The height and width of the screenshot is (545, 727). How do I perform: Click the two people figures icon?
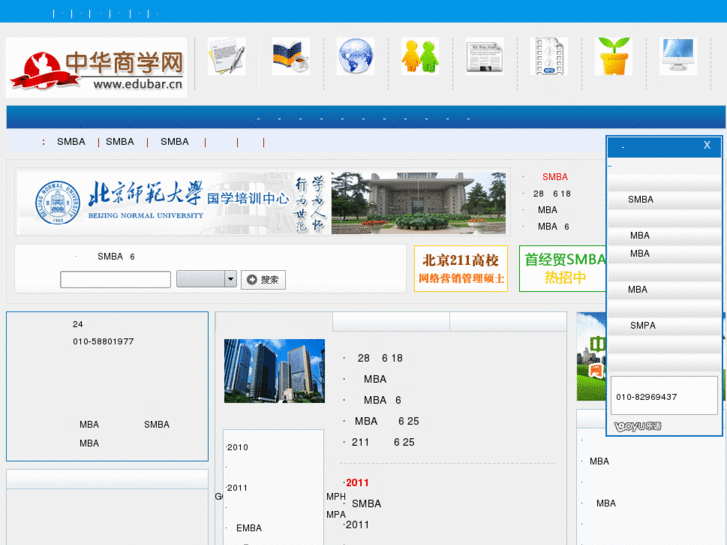click(x=420, y=57)
